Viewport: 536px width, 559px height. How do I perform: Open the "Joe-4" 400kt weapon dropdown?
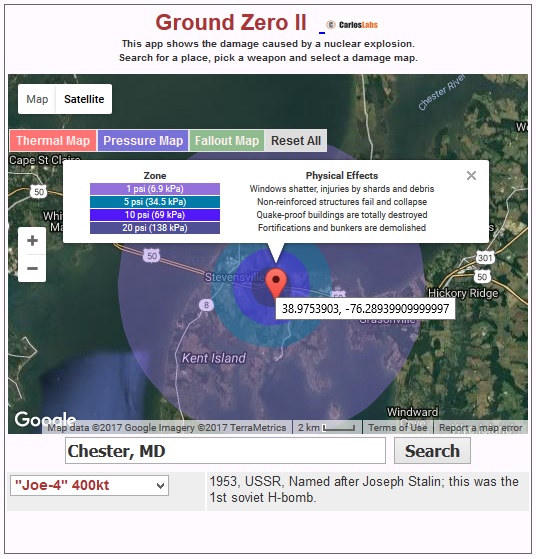[90, 485]
